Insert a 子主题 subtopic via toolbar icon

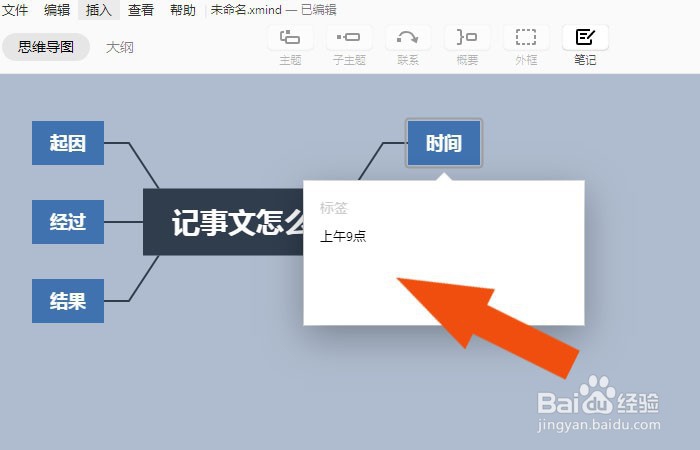pos(349,38)
